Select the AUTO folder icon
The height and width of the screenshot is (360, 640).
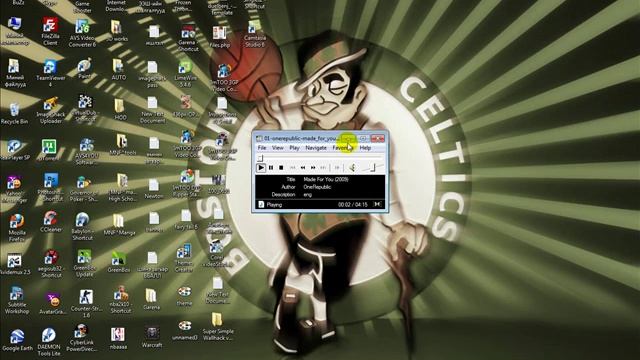pyautogui.click(x=118, y=69)
